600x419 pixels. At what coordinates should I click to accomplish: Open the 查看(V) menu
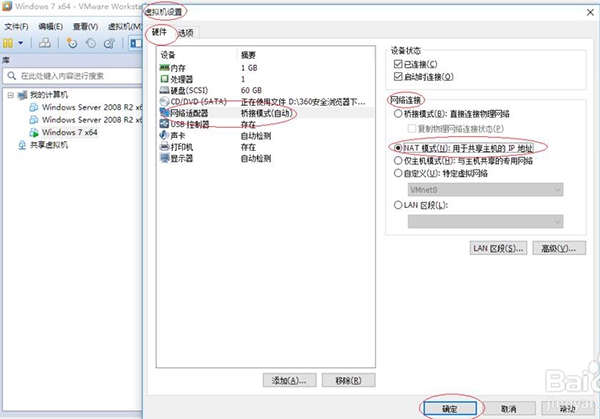85,26
